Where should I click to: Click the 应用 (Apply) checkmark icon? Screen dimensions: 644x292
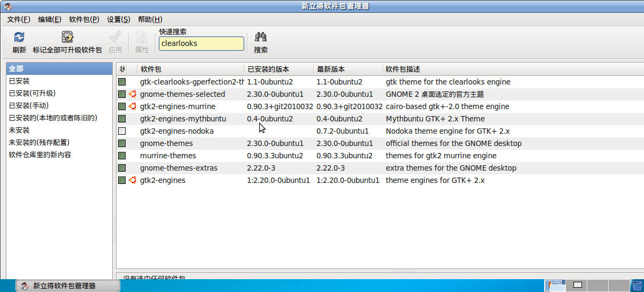[x=115, y=37]
